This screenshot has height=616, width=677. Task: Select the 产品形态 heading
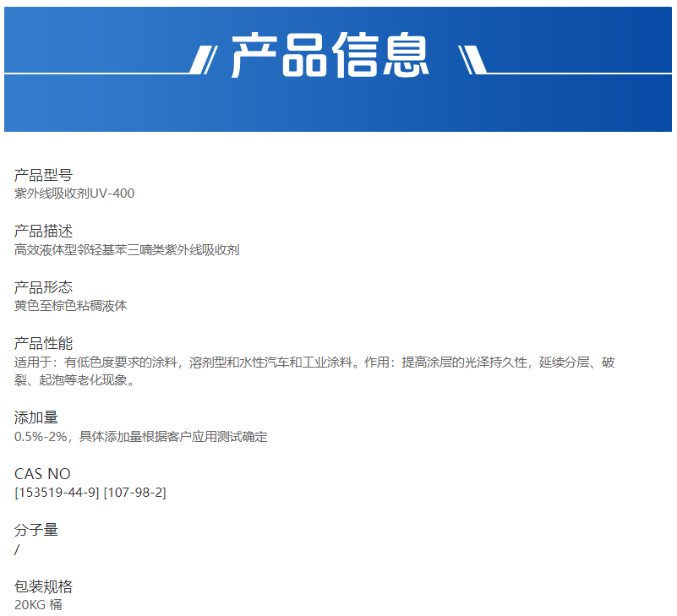pyautogui.click(x=43, y=287)
